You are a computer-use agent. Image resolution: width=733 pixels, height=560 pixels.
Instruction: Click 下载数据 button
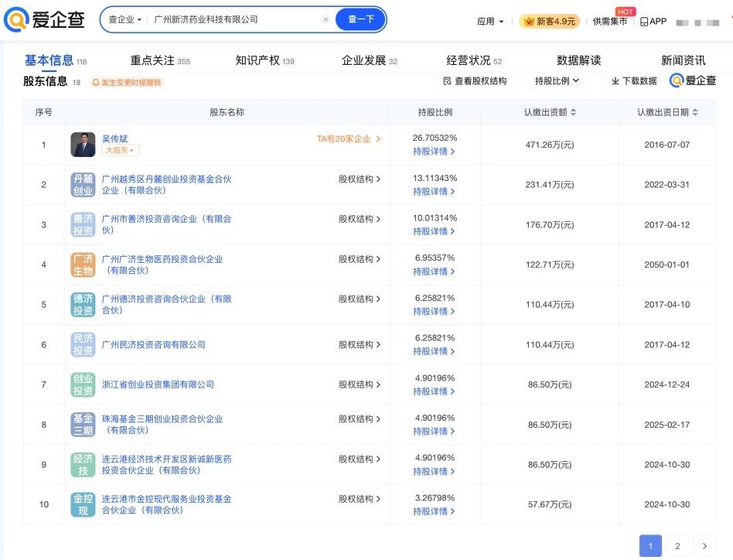pos(633,80)
